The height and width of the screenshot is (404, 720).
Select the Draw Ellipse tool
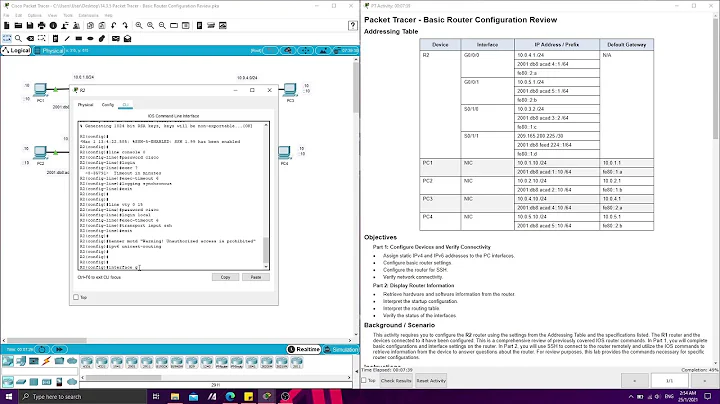[x=90, y=39]
